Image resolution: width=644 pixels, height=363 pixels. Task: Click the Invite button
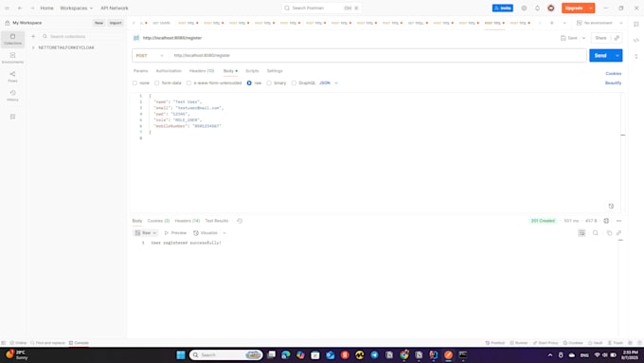click(503, 9)
